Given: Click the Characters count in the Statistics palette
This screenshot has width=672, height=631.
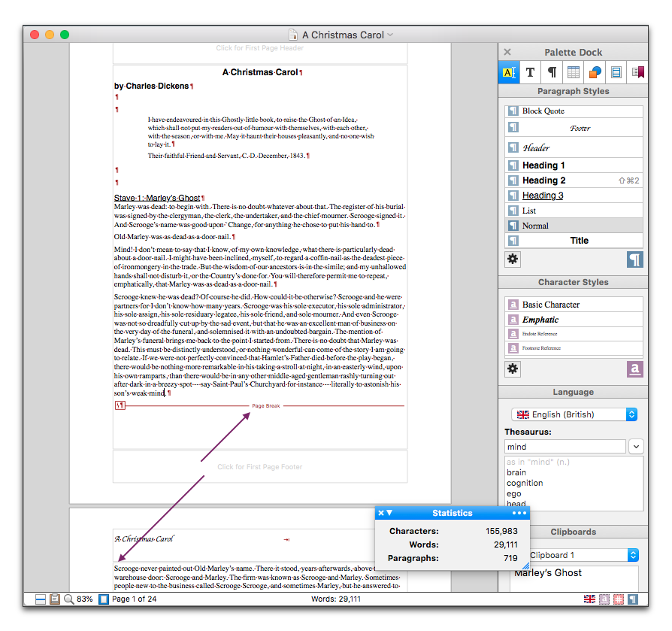Looking at the screenshot, I should tap(501, 531).
